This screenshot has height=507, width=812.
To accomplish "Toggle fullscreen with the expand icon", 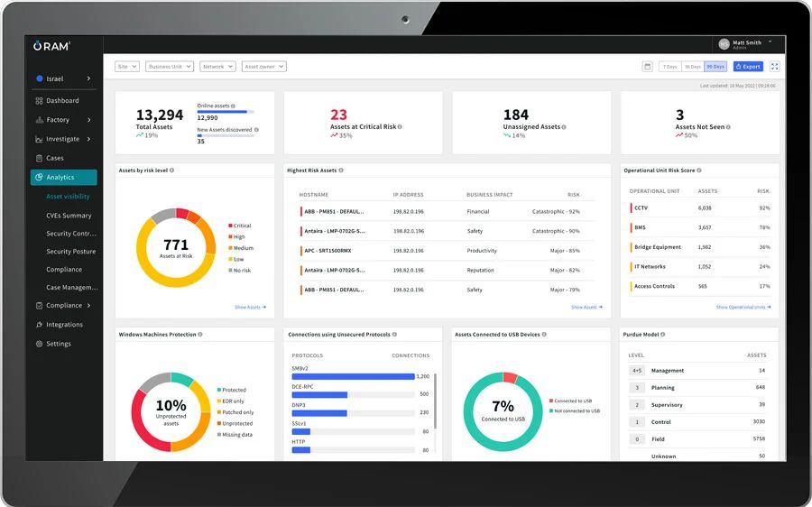I will tap(775, 66).
